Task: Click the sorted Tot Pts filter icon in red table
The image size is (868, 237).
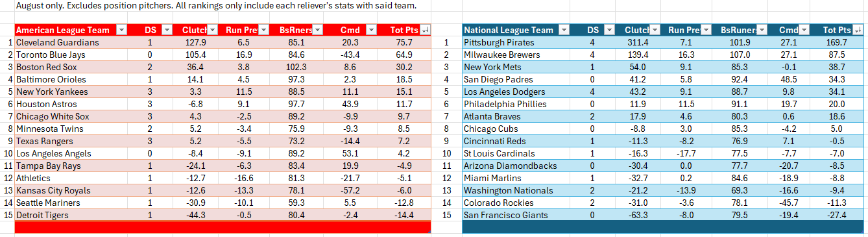Action: tap(425, 30)
